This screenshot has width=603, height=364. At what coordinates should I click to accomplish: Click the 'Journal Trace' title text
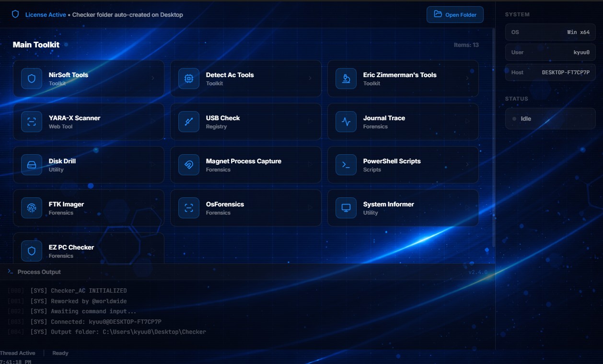(x=384, y=118)
